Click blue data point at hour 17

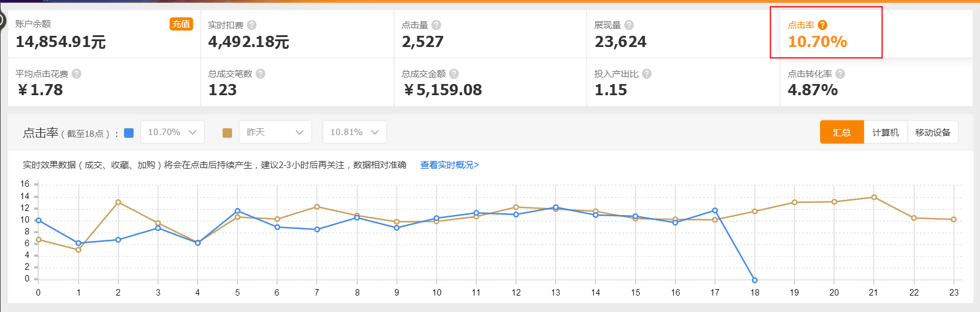click(715, 210)
